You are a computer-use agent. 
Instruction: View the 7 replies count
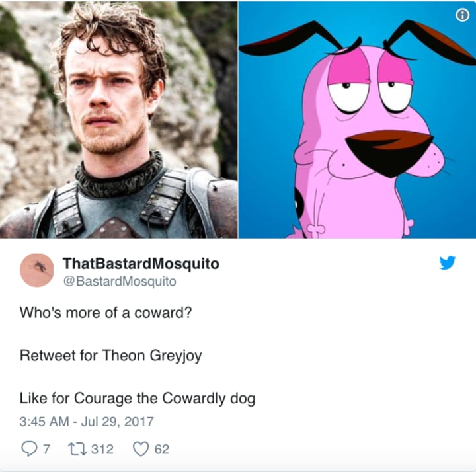(46, 449)
